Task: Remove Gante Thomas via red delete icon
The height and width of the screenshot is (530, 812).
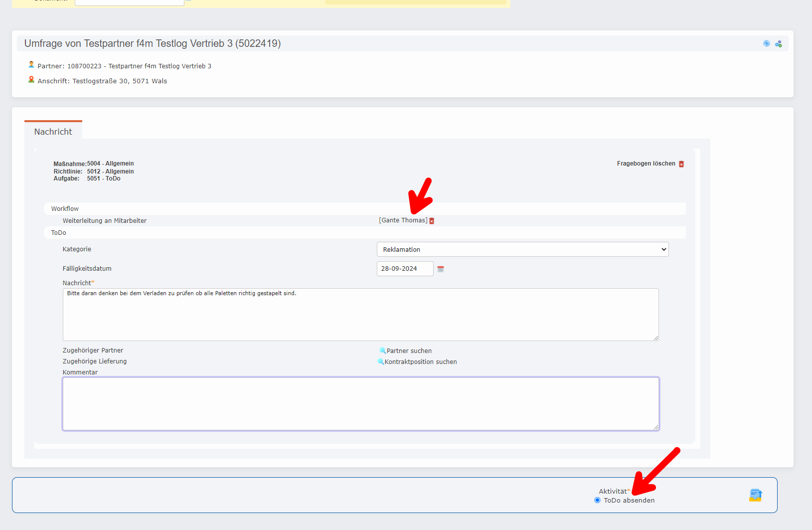Action: coord(432,221)
